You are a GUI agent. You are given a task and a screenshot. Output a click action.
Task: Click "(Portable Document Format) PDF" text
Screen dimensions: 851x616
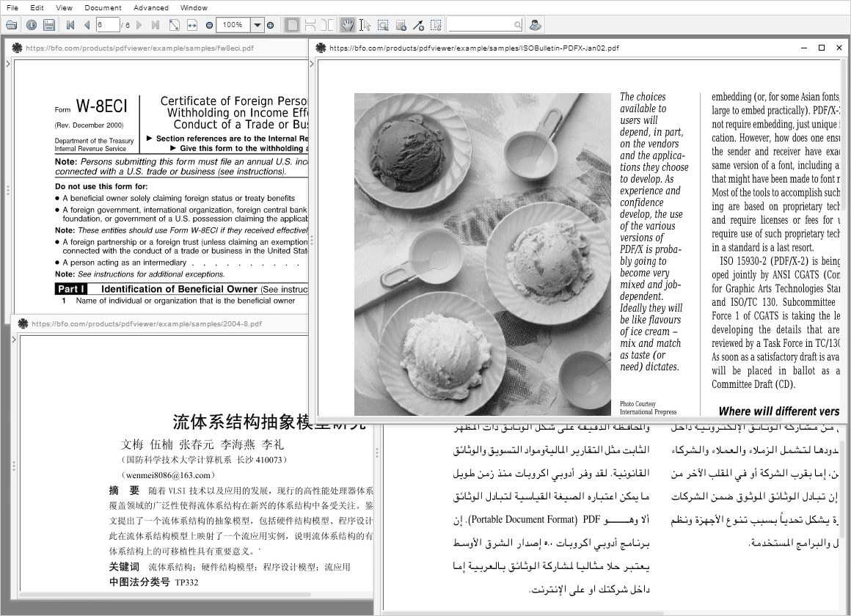pos(533,519)
